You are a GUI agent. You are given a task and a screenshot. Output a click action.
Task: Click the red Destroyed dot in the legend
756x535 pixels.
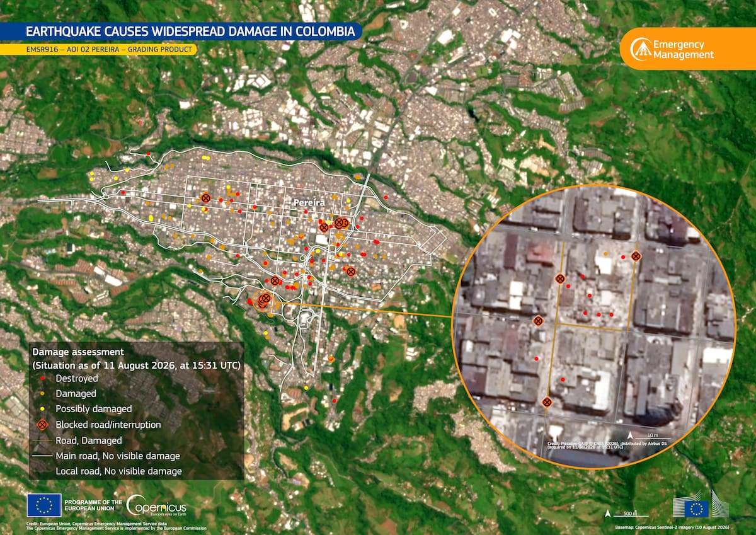tap(42, 379)
